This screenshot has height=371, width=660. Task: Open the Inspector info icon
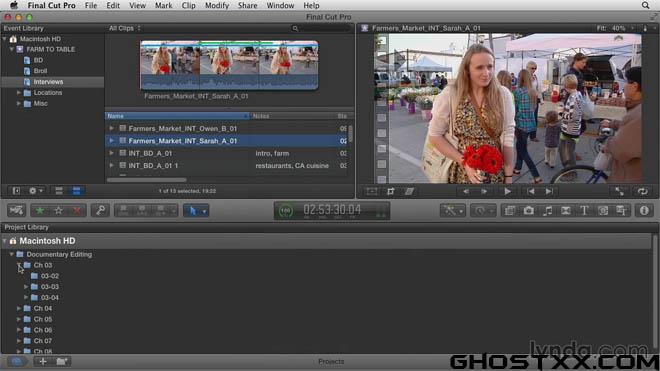pos(644,210)
